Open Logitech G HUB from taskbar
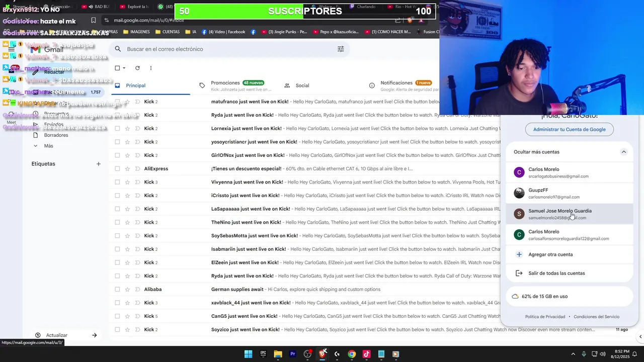Screen dimensions: 644x362 337,354
